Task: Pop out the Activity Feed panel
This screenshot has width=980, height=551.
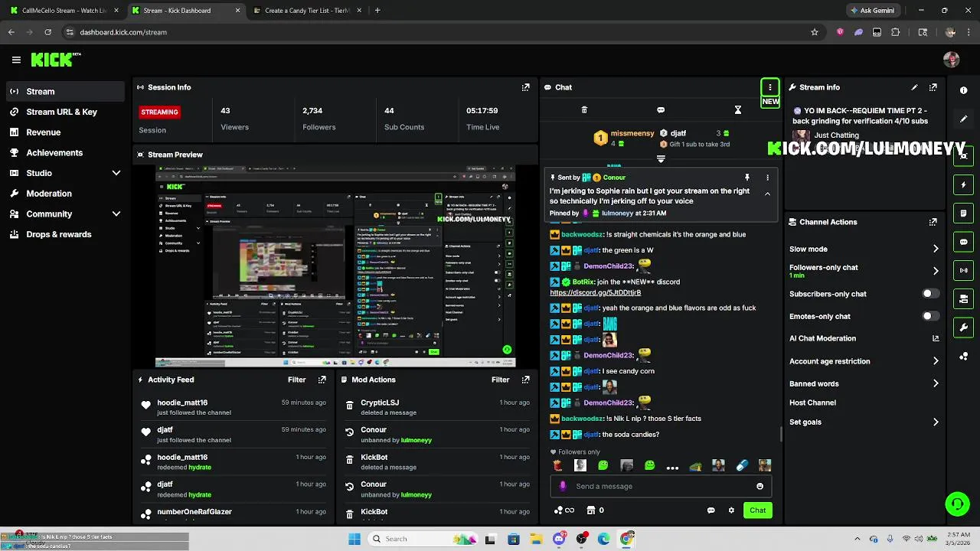Action: pos(322,380)
